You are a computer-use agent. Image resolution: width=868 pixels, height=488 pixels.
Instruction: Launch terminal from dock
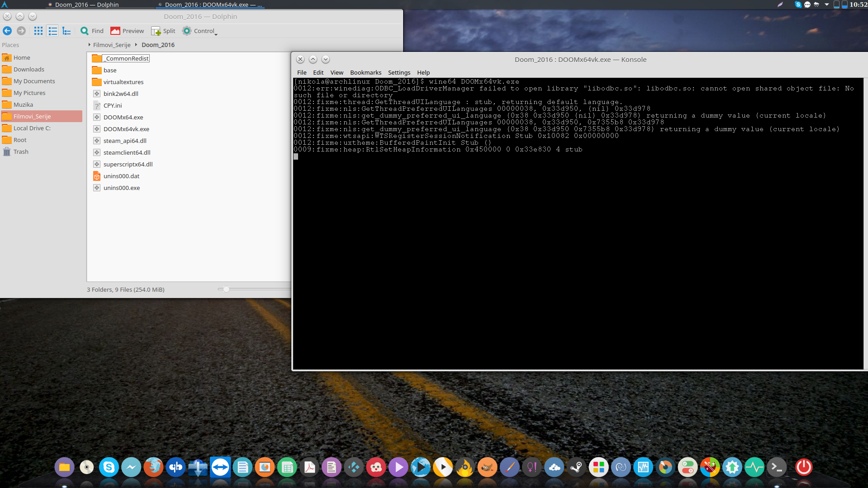click(x=777, y=467)
